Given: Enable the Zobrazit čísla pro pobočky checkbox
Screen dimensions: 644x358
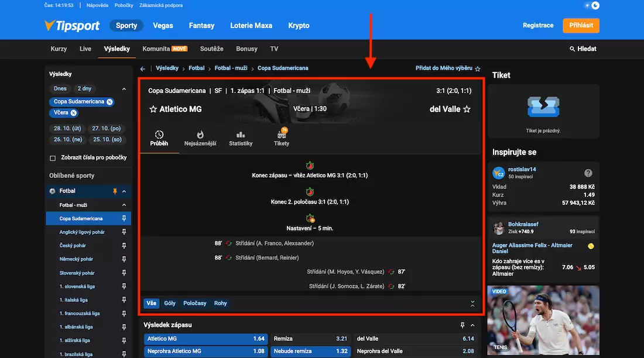Looking at the screenshot, I should [53, 157].
